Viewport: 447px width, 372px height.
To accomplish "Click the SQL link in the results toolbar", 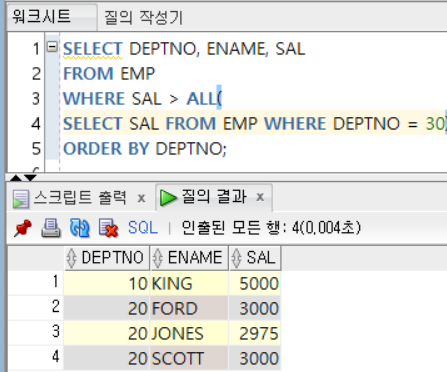I will 143,228.
